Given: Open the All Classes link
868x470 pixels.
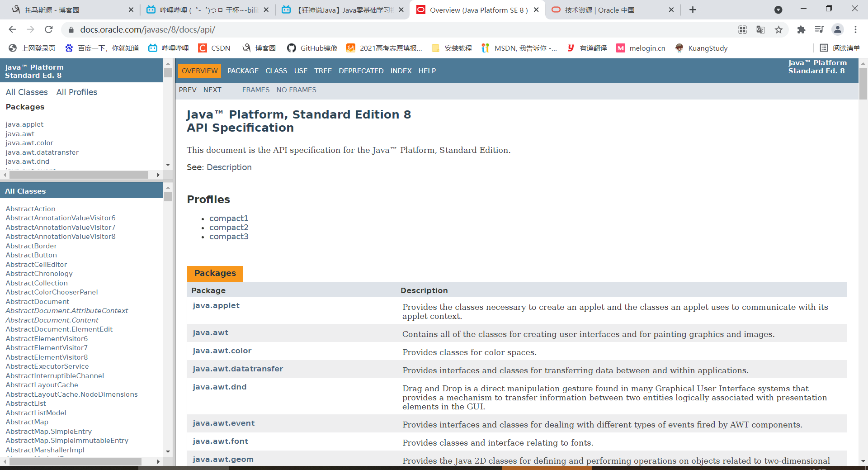Looking at the screenshot, I should 27,92.
